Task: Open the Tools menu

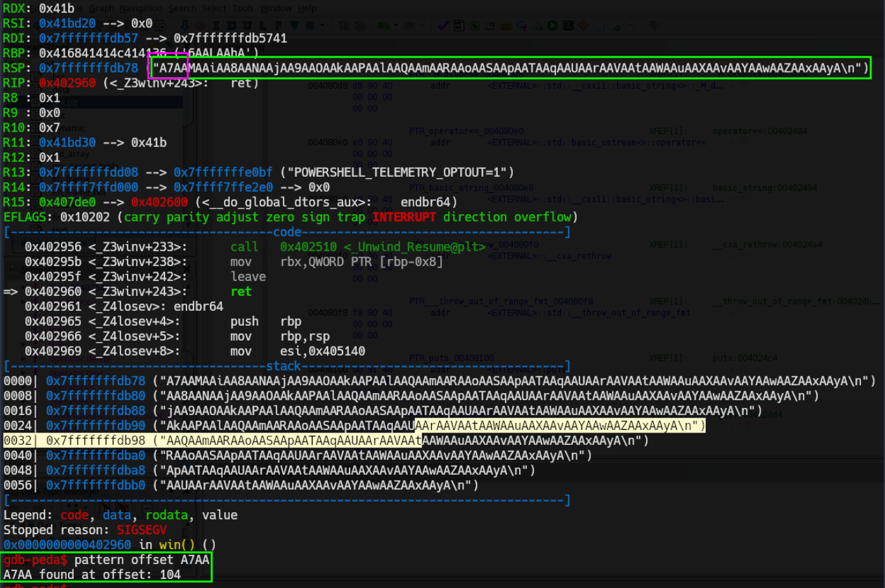Action: tap(243, 8)
